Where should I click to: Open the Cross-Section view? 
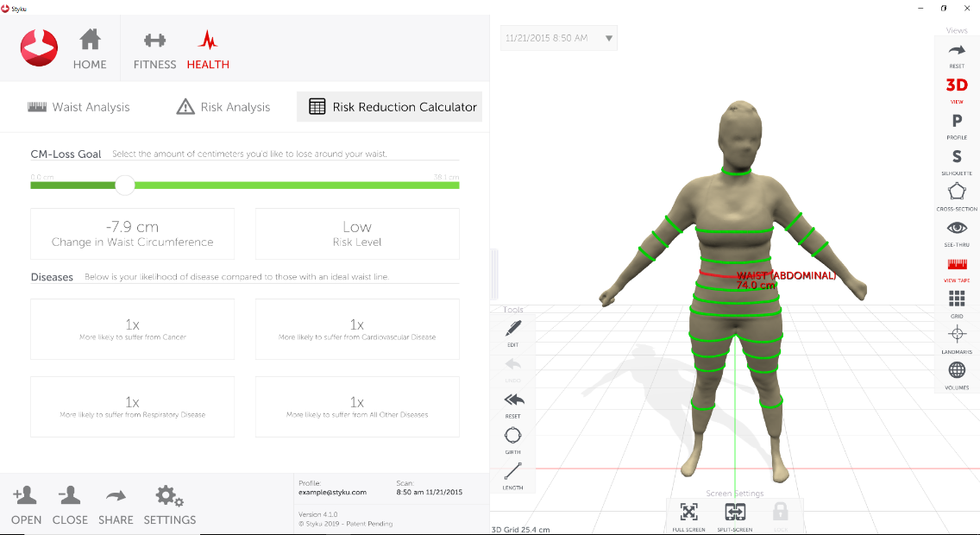pos(957,196)
